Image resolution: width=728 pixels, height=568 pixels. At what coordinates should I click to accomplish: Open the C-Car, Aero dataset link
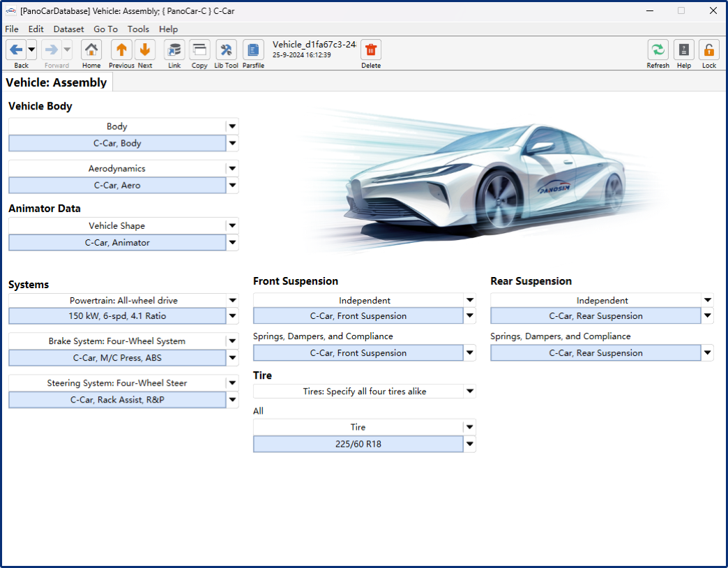point(117,186)
